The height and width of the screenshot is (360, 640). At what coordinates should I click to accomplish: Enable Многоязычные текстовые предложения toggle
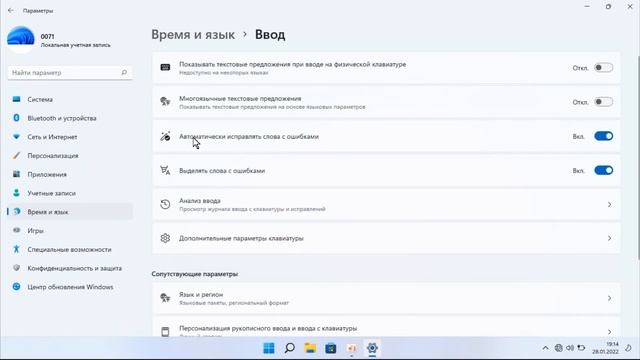point(603,102)
